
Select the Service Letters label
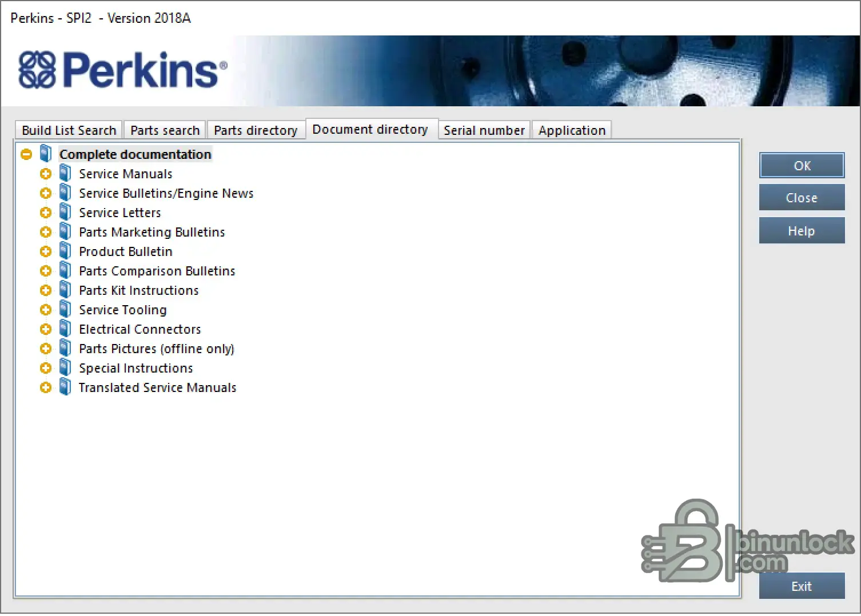pyautogui.click(x=120, y=213)
